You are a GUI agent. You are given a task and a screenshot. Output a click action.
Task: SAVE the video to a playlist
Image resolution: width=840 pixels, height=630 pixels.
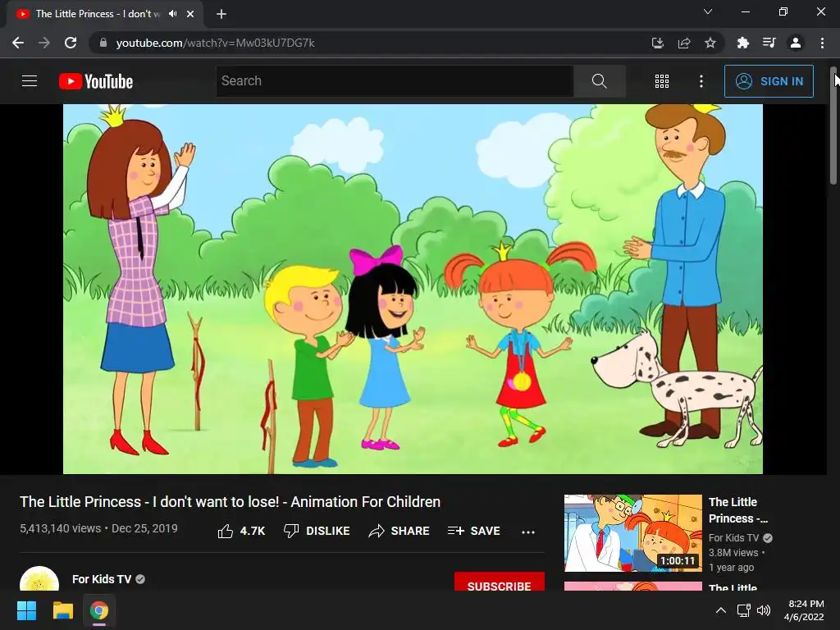[473, 531]
